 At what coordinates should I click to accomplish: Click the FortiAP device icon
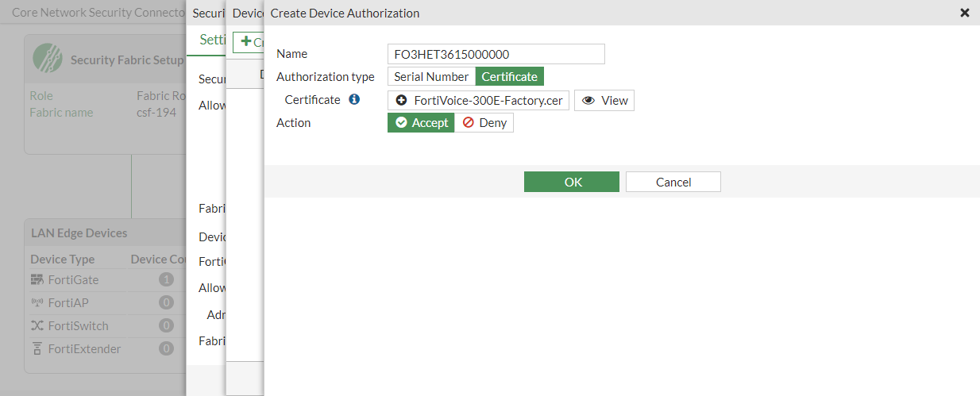pos(37,302)
